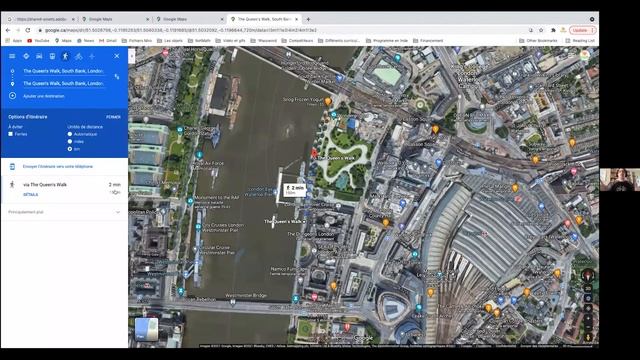The image size is (640, 360).
Task: Go back in browser history
Action: coord(8,30)
